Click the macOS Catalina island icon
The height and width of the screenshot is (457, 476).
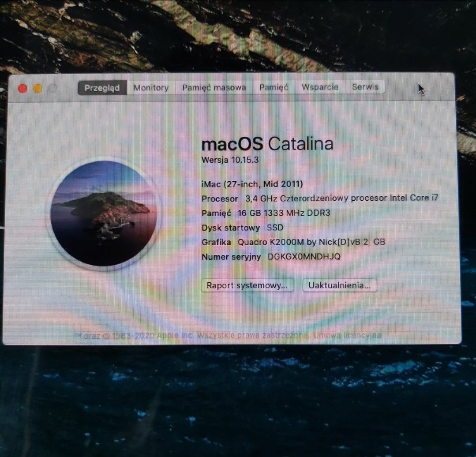click(104, 214)
